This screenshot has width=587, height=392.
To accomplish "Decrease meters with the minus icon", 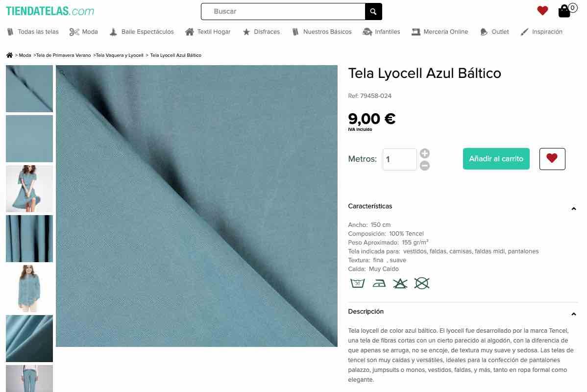I will (424, 166).
